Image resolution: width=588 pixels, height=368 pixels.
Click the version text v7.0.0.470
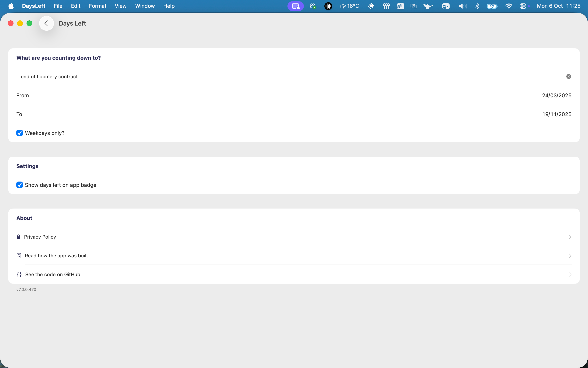pos(26,290)
